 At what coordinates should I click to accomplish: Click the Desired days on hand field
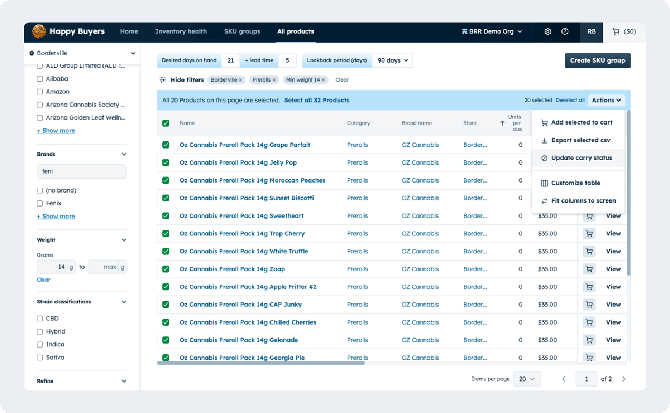click(230, 60)
